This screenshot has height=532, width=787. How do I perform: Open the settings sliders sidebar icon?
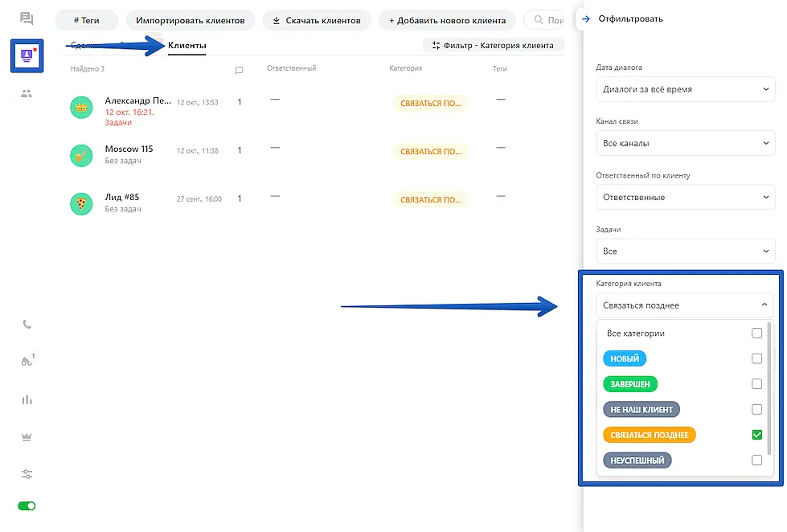pos(27,474)
